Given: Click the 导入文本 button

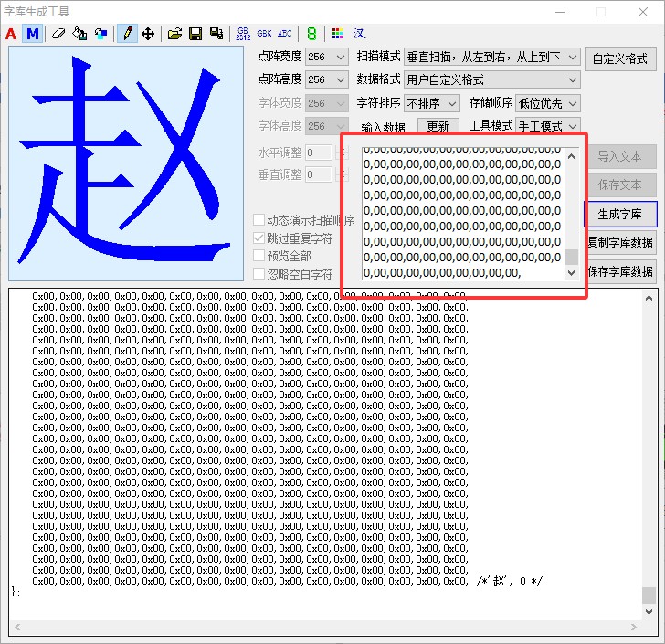Looking at the screenshot, I should coord(620,156).
